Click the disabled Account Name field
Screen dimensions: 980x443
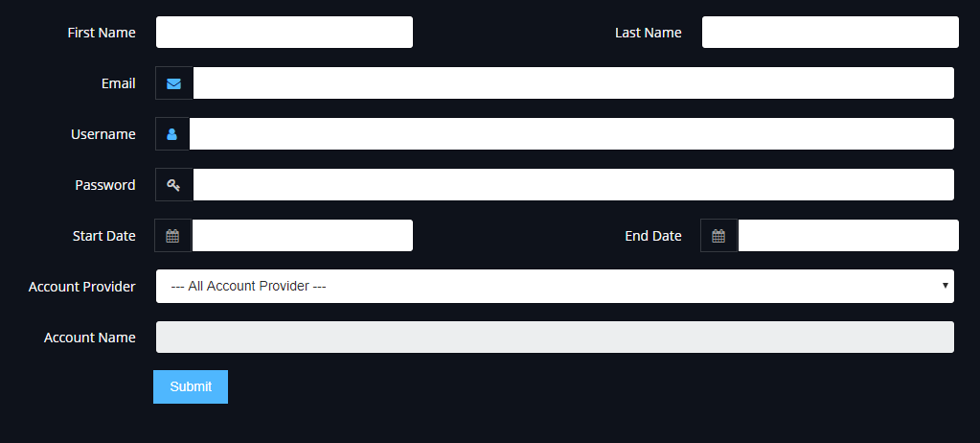pyautogui.click(x=555, y=338)
